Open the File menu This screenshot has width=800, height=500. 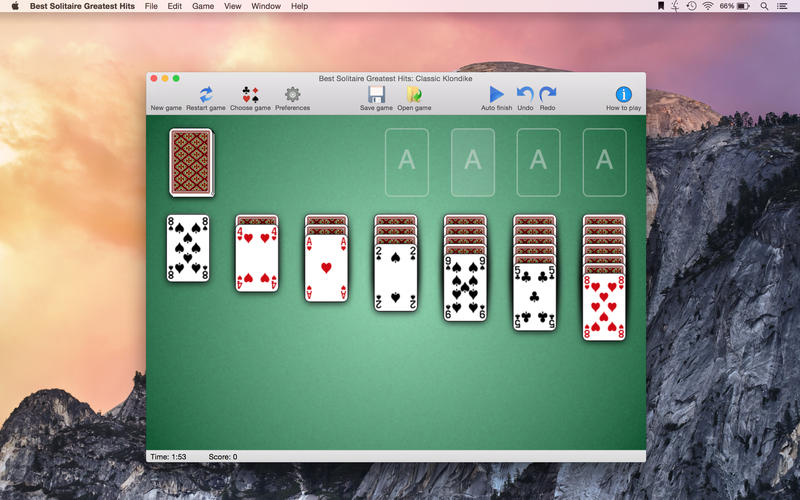pyautogui.click(x=151, y=6)
